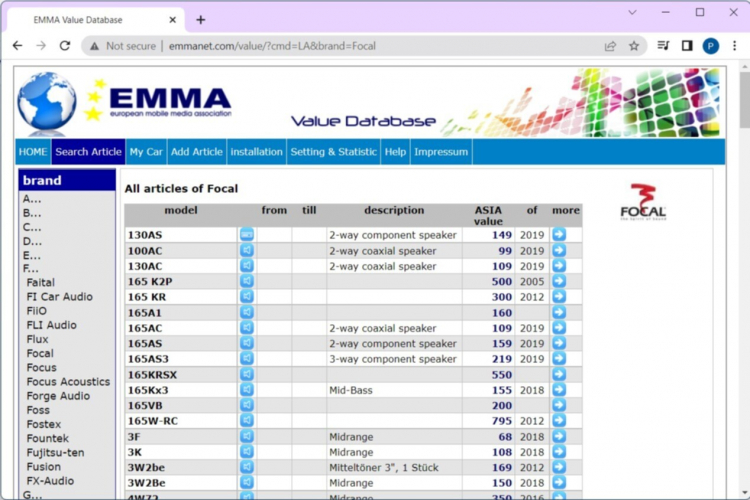Open the Chrome three-dot menu
The image size is (750, 500).
click(735, 46)
